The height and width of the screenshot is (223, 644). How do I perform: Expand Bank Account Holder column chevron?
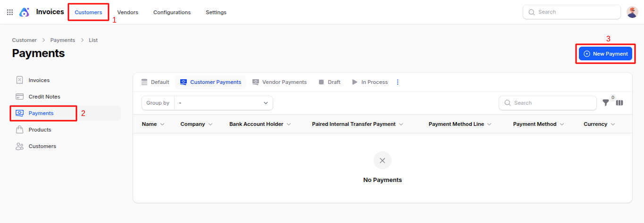coord(289,124)
